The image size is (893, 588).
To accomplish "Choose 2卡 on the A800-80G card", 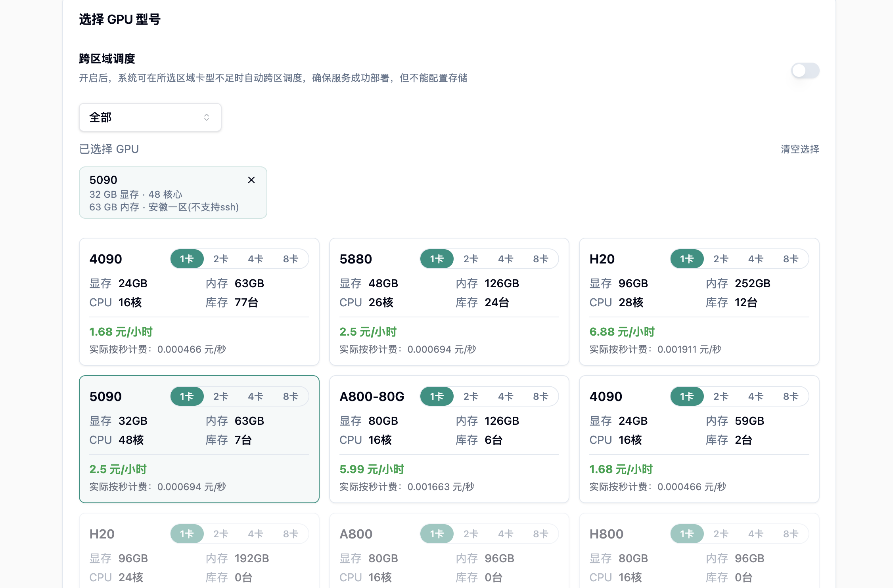I will tap(471, 397).
